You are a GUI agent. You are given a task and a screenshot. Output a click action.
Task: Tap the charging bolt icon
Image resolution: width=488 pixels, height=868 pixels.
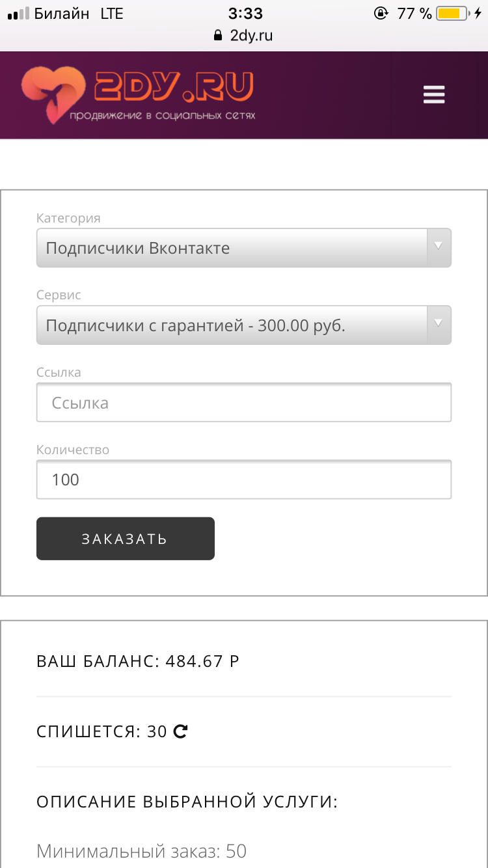point(478,14)
